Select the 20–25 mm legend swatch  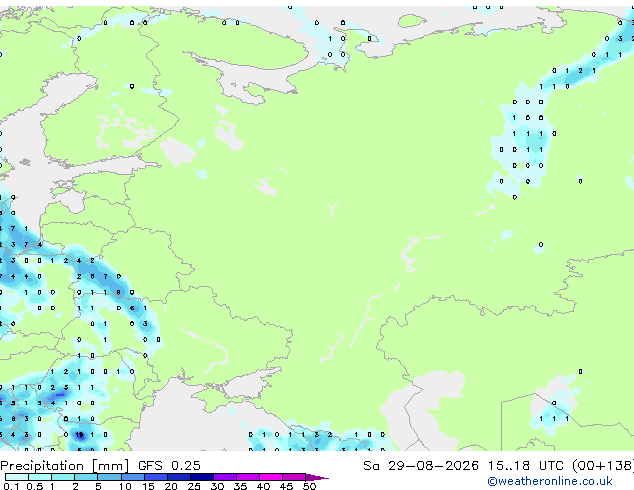pos(178,477)
